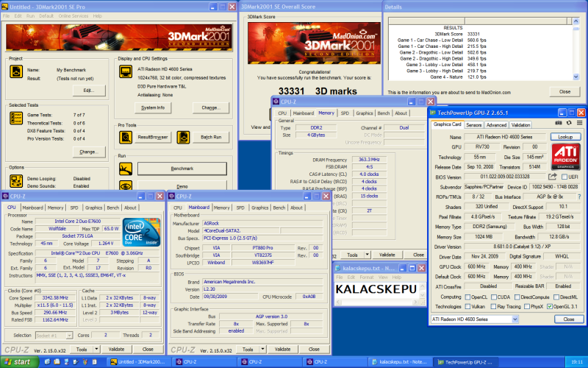This screenshot has width=588, height=368.
Task: Click the BIOS export share icon in GPU-Z
Action: click(x=553, y=177)
